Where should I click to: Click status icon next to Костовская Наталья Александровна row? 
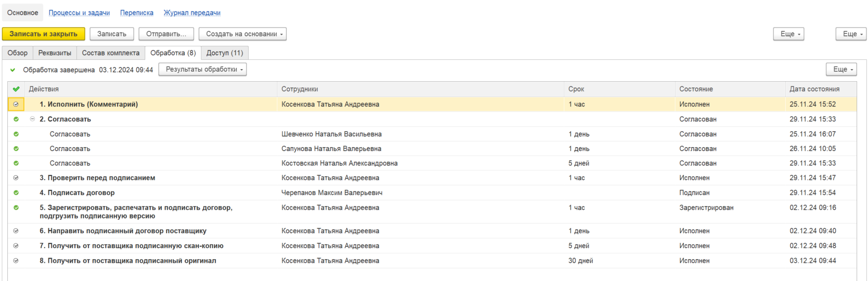tap(16, 163)
